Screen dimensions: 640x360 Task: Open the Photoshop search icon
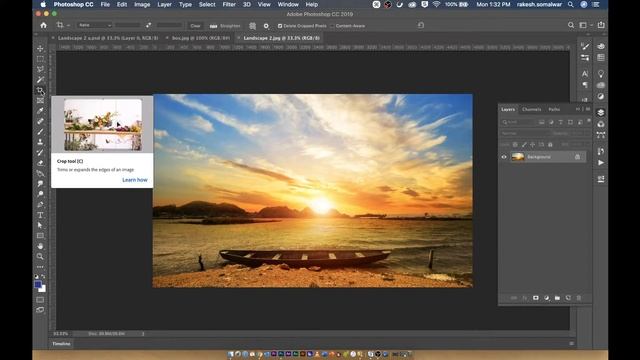(x=571, y=25)
